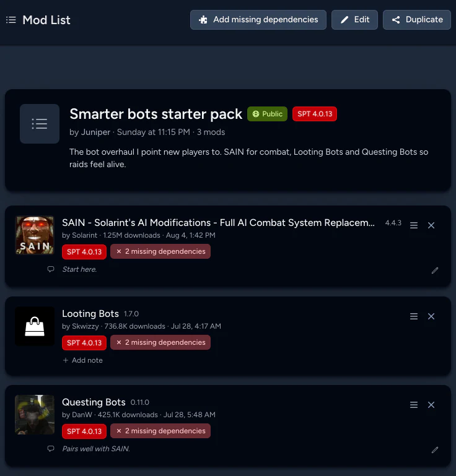Screen dimensions: 456x476
Task: Click the large list icon beside pack title
Action: [40, 124]
